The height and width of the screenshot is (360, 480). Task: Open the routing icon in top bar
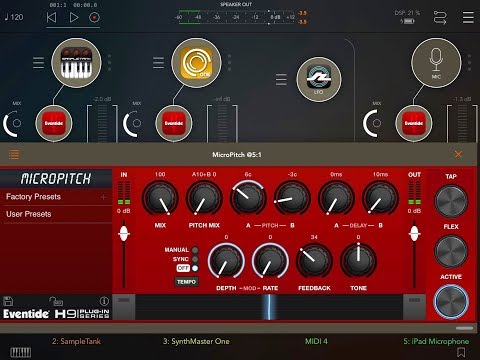click(440, 17)
